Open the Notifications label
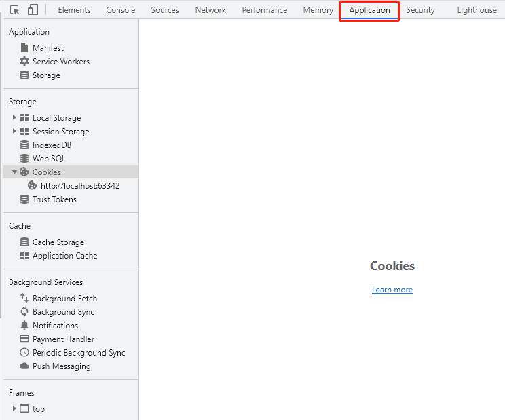This screenshot has height=420, width=505. pyautogui.click(x=56, y=326)
